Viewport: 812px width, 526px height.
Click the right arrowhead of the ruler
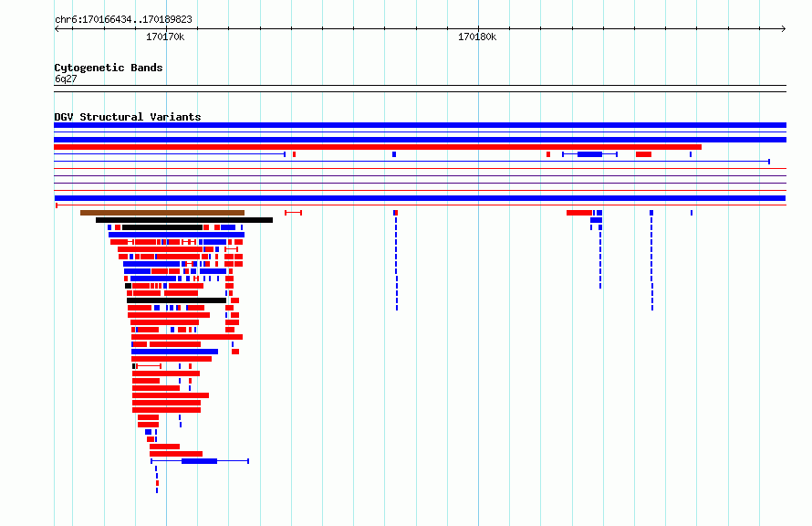click(784, 29)
